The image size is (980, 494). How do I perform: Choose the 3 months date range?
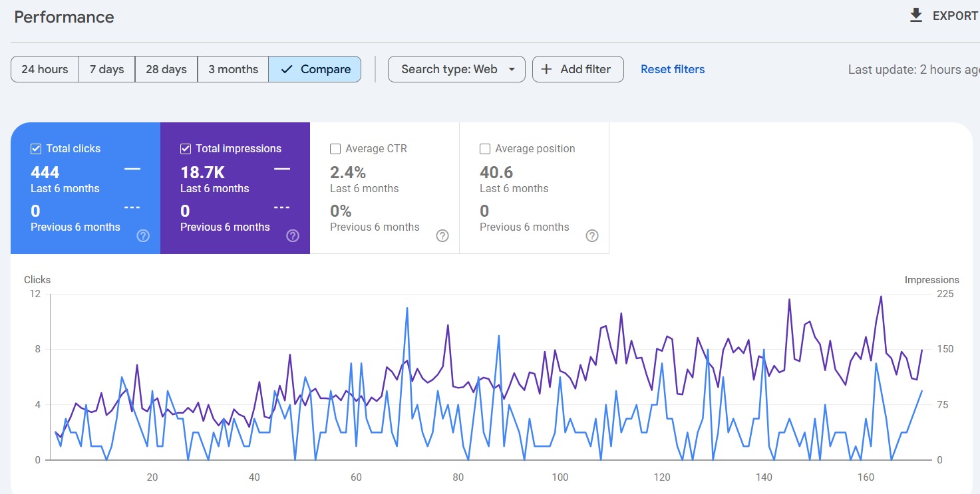(x=233, y=69)
